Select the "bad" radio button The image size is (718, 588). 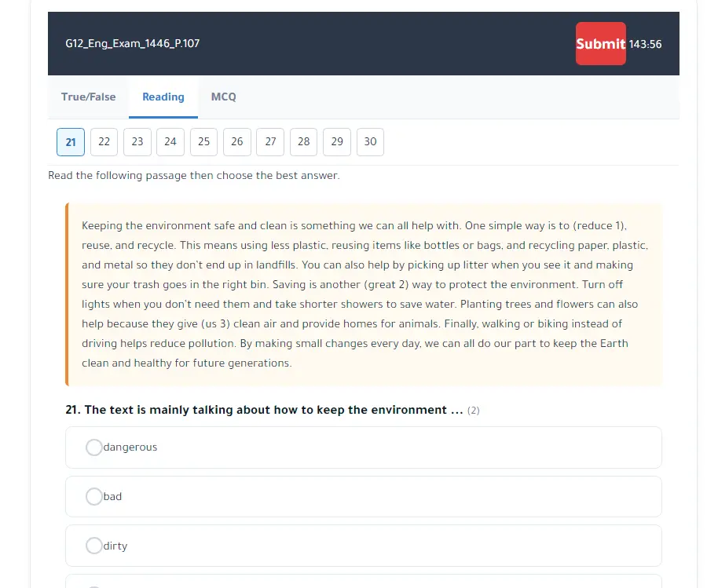(x=94, y=497)
